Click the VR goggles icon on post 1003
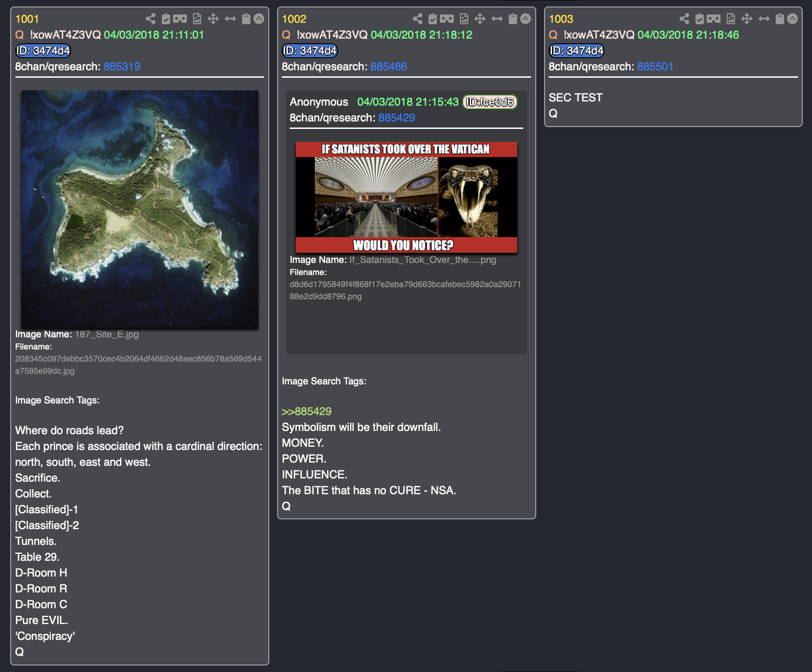 click(714, 19)
